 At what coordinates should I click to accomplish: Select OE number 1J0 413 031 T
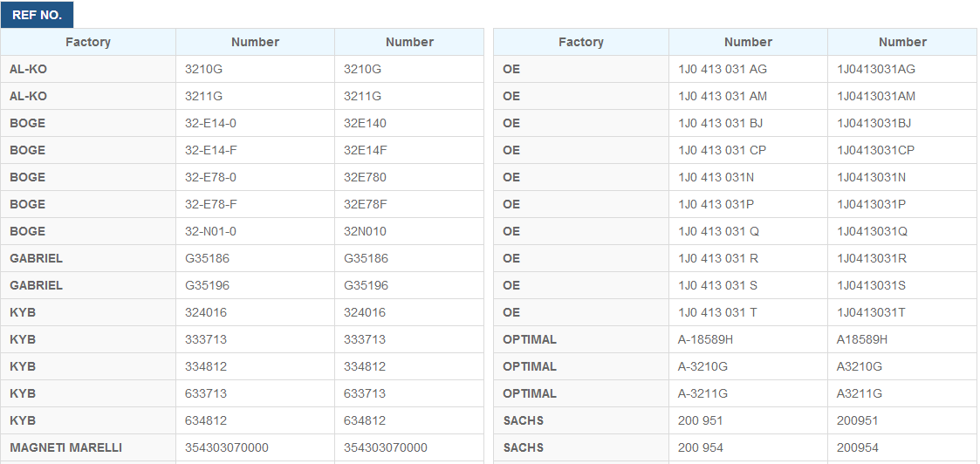click(748, 312)
